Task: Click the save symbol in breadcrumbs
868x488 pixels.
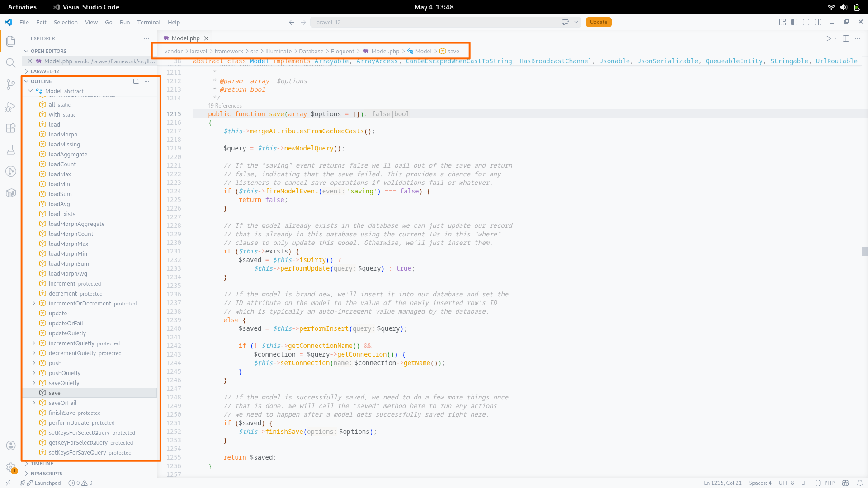Action: [450, 52]
